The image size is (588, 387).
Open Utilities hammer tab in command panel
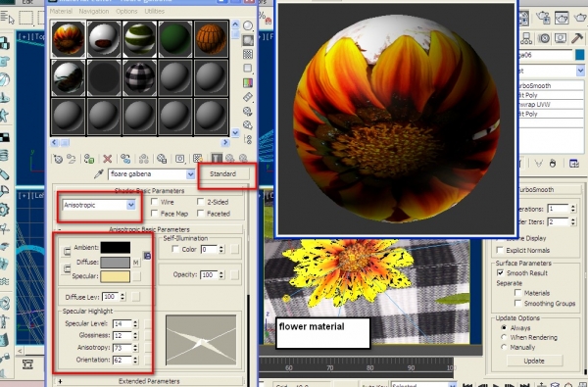point(577,38)
